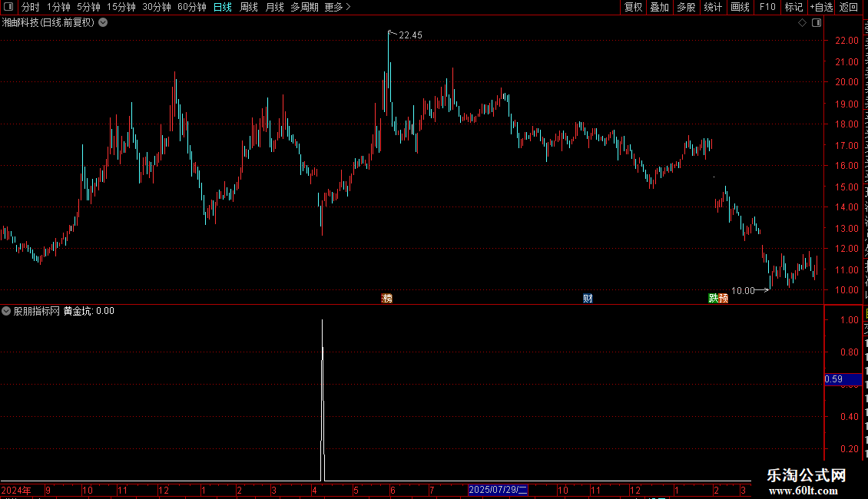Open the indicator dropdown beside 股朋指标网
This screenshot has width=868, height=499.
(6, 311)
